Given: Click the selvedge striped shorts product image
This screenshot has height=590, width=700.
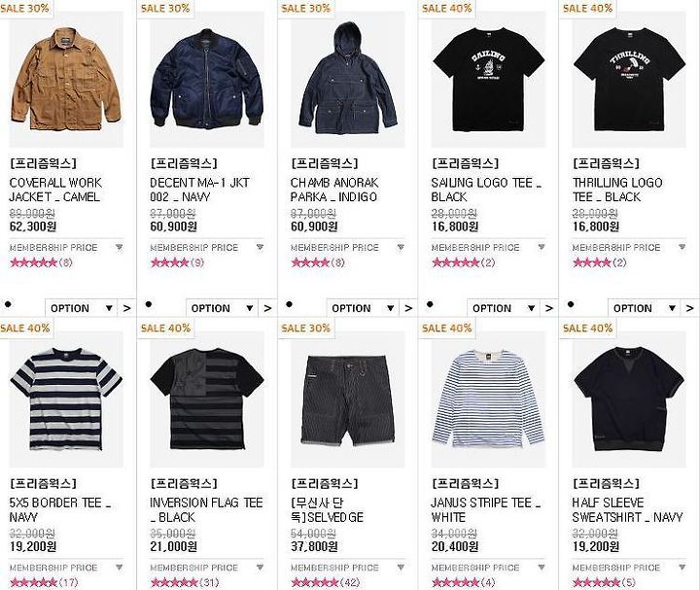Looking at the screenshot, I should click(348, 399).
